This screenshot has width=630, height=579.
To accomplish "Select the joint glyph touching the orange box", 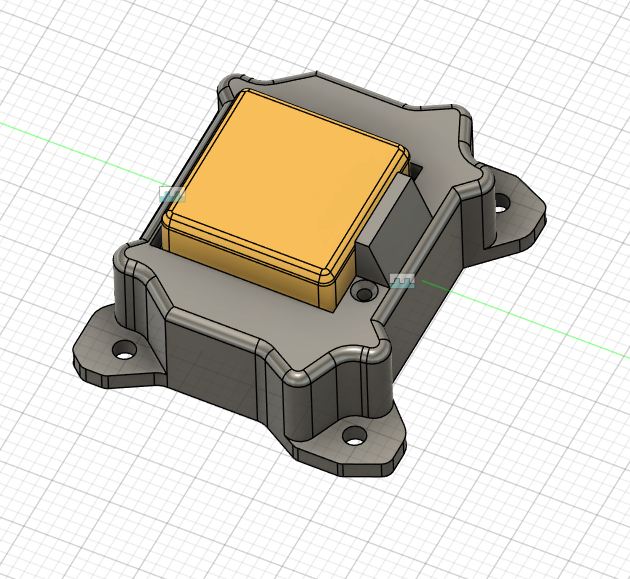I will 172,194.
